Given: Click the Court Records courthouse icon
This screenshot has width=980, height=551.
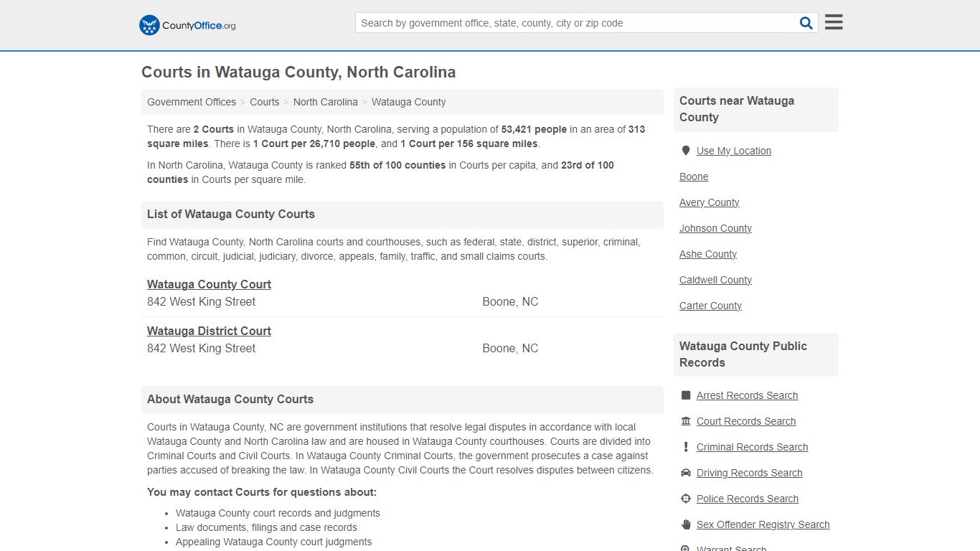Looking at the screenshot, I should coord(686,421).
